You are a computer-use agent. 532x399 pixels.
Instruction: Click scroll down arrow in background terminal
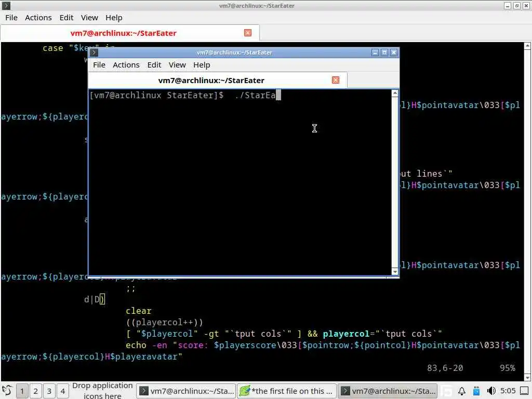(x=527, y=378)
